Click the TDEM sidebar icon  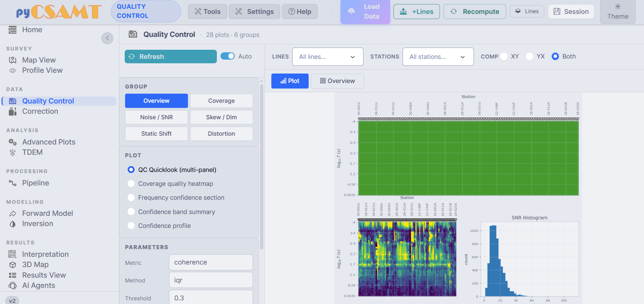[x=13, y=153]
